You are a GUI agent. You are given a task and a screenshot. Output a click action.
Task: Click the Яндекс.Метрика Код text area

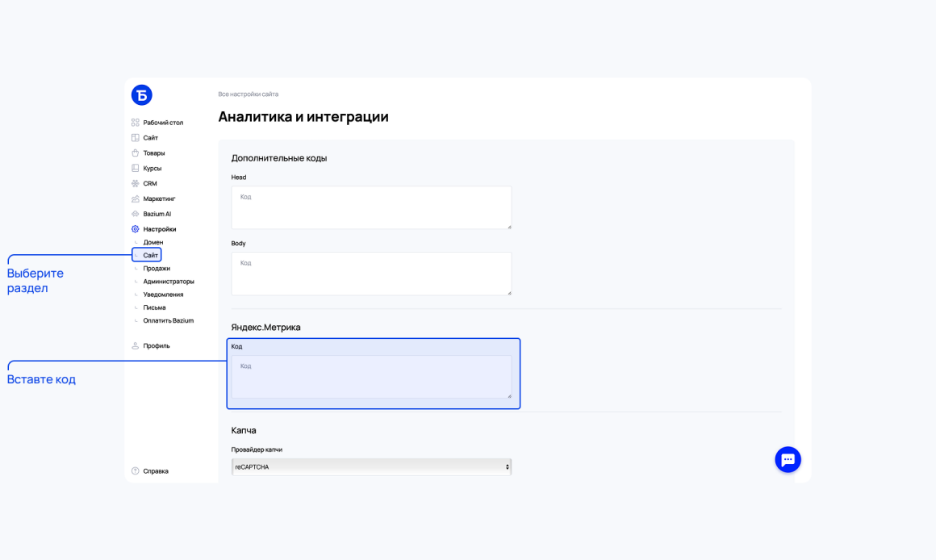[x=371, y=377]
